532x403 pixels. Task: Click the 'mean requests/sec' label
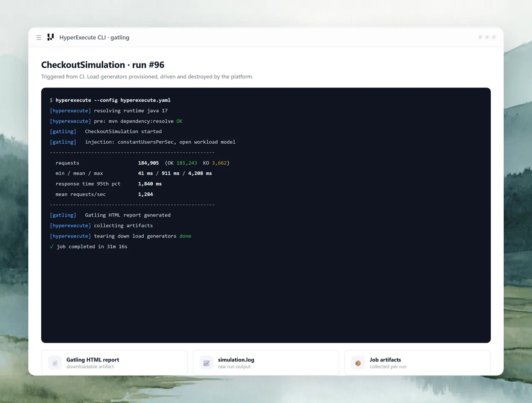(81, 194)
